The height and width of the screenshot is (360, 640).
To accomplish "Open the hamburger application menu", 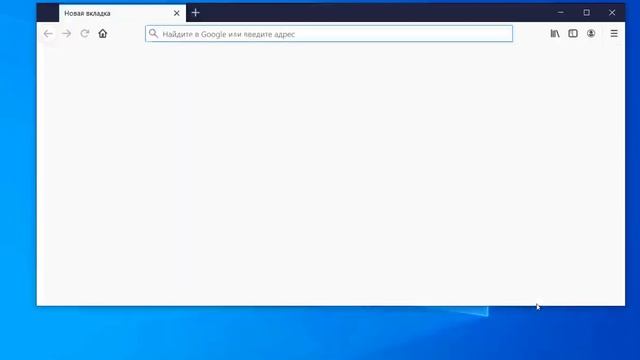I will tap(614, 33).
